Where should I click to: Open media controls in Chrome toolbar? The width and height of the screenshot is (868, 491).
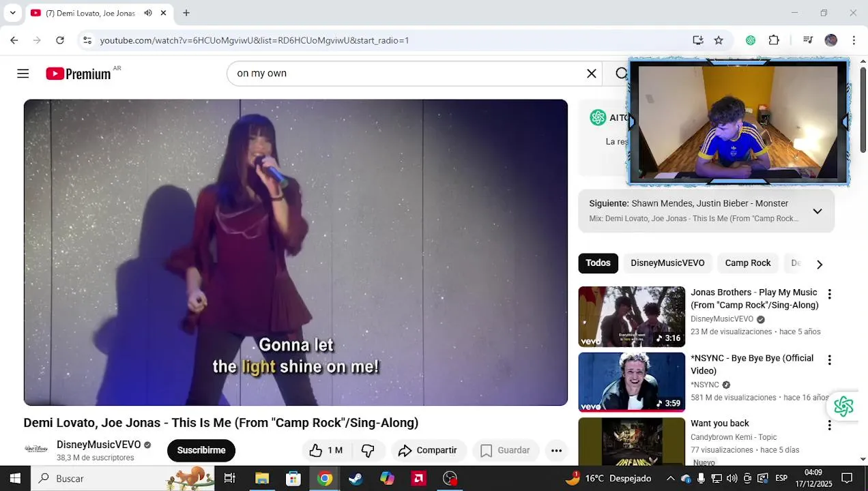808,40
